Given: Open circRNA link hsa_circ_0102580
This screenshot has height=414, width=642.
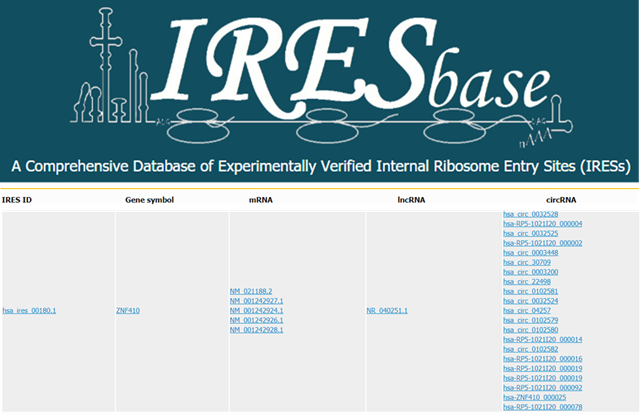Looking at the screenshot, I should 530,330.
